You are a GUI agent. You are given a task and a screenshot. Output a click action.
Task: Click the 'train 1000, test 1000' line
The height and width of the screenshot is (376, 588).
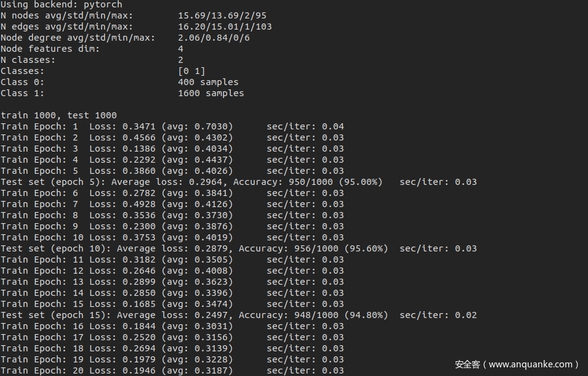[58, 115]
